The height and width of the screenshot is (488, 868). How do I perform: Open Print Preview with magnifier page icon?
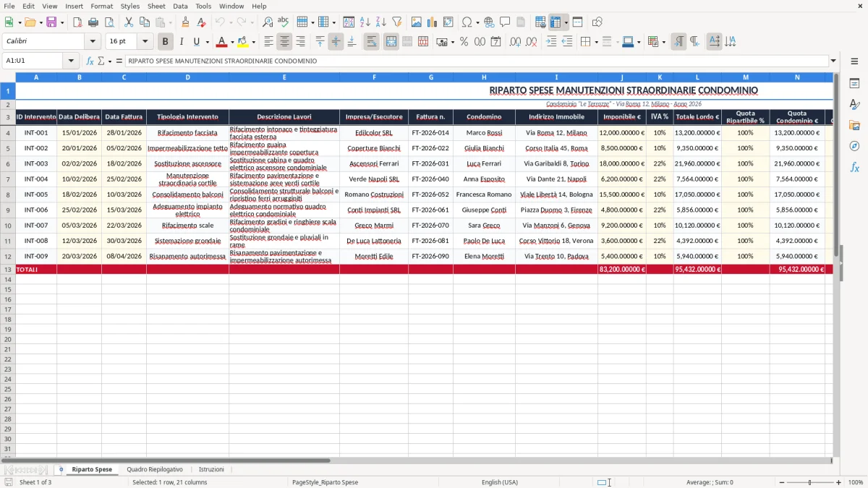(x=109, y=22)
